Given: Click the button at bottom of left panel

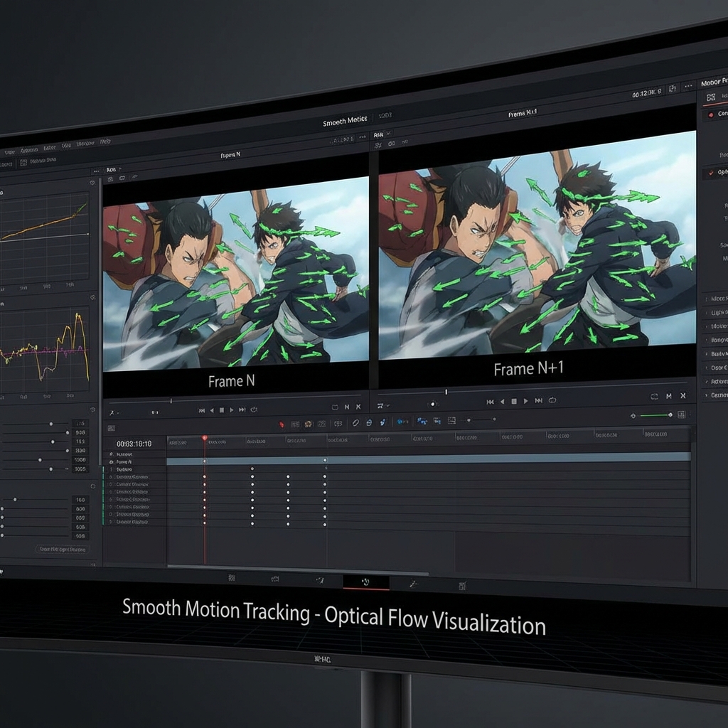Looking at the screenshot, I should (63, 550).
